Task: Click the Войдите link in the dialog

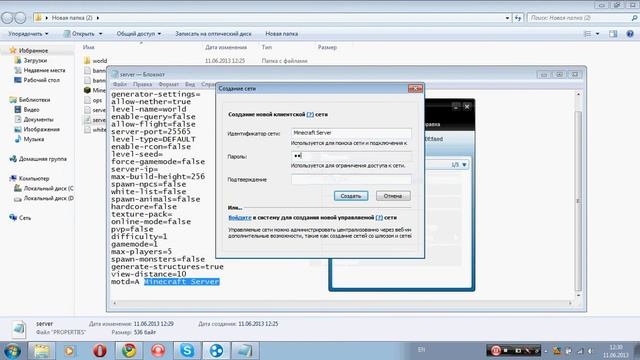Action: tap(240, 218)
